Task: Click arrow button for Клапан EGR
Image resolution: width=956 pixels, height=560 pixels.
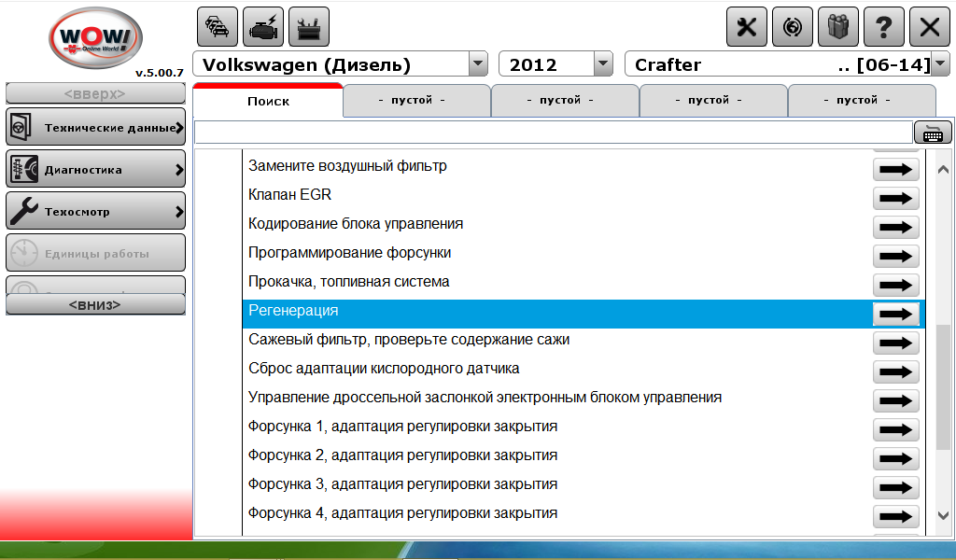Action: tap(895, 198)
